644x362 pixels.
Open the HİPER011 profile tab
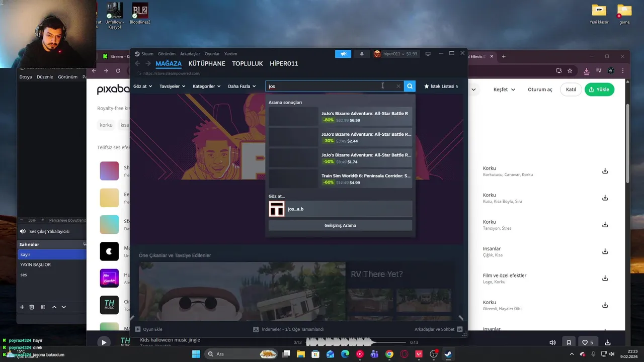284,64
